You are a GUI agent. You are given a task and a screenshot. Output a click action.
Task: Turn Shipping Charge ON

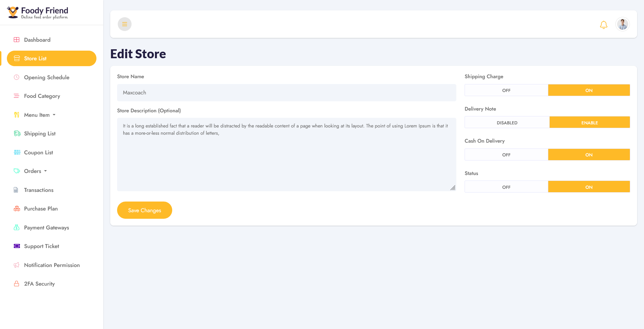(x=589, y=90)
